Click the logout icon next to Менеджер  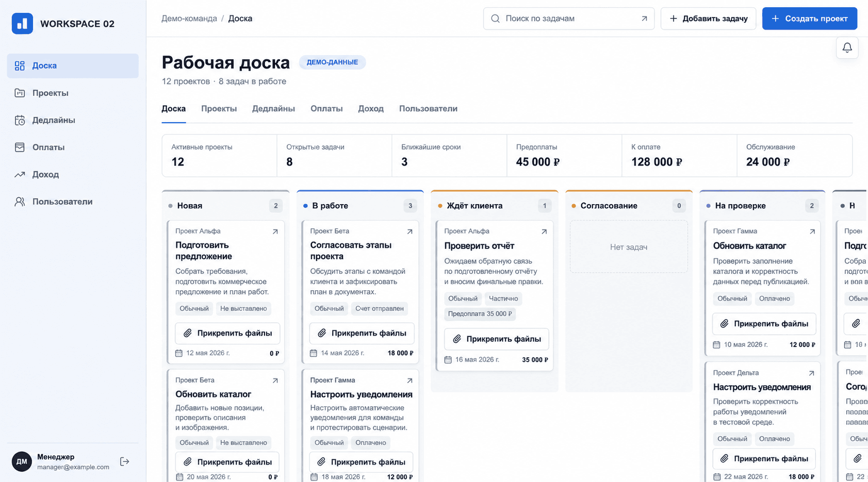(x=125, y=461)
